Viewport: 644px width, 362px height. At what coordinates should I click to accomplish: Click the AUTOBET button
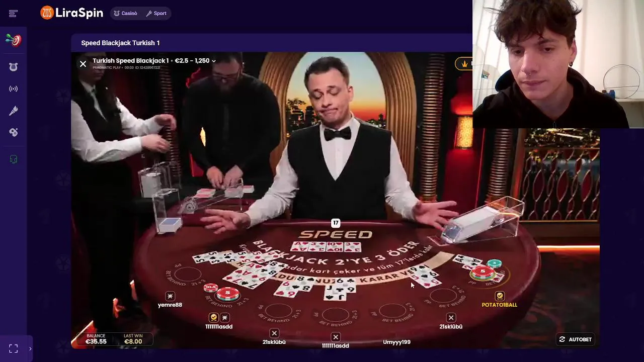(x=576, y=339)
